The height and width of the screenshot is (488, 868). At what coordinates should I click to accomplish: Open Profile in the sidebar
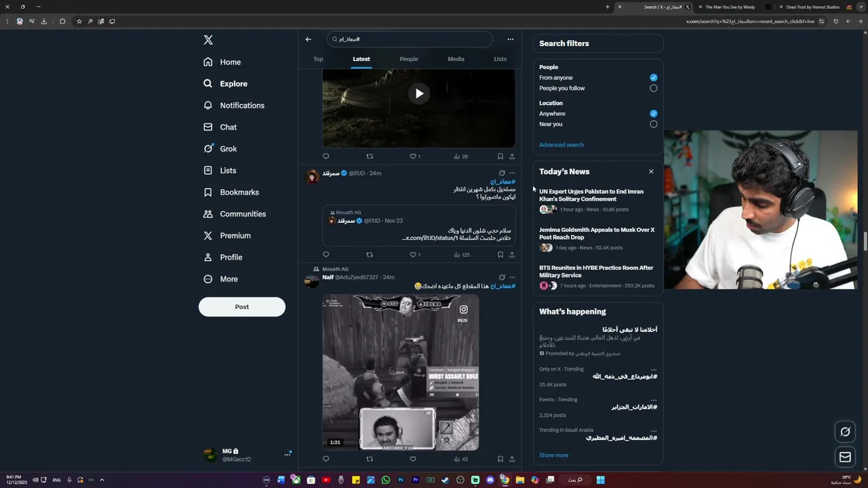223,258
